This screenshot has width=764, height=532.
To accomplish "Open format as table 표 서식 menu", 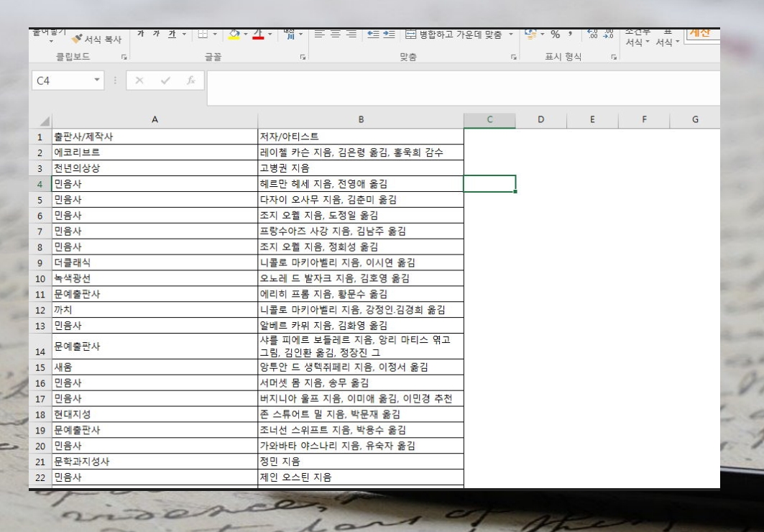I will [667, 37].
